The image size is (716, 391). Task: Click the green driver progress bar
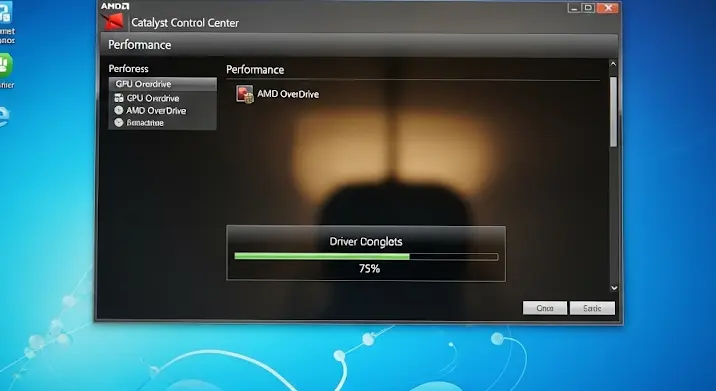pos(366,257)
